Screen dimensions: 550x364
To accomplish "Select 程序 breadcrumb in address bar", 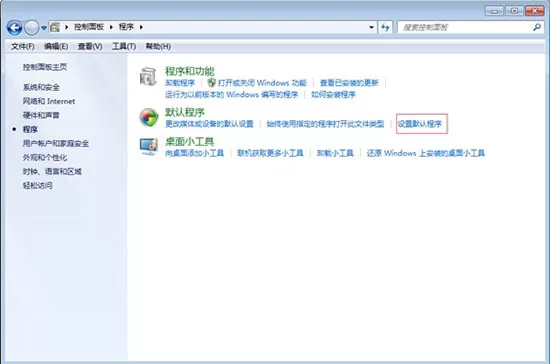I will 126,27.
